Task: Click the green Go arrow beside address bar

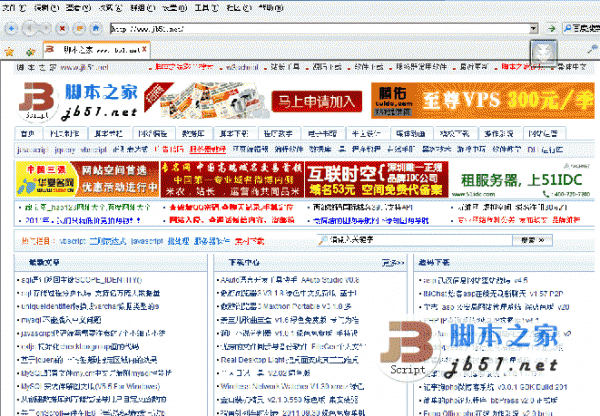Action: 551,28
